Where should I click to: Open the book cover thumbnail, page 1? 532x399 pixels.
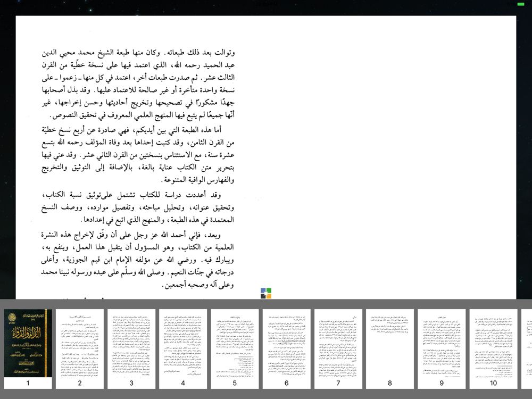pos(28,343)
